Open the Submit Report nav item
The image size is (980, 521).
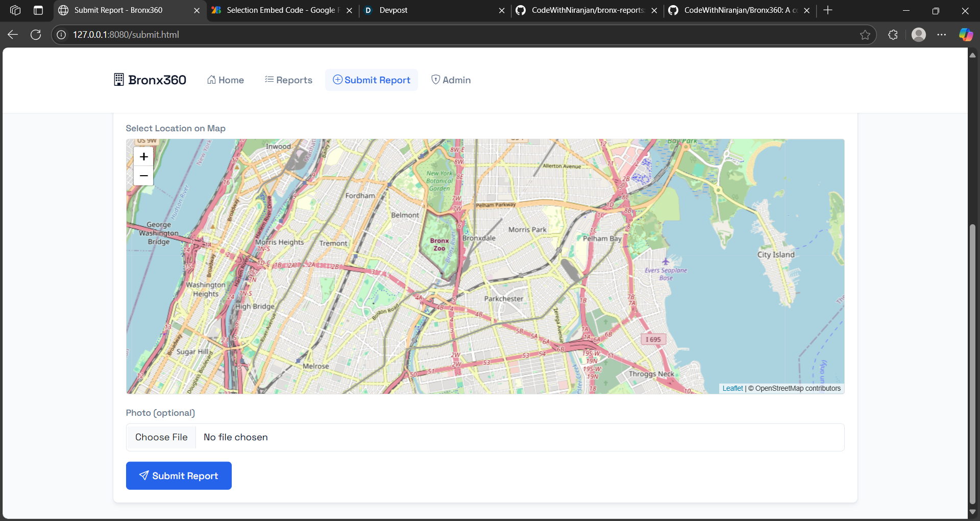click(x=372, y=80)
